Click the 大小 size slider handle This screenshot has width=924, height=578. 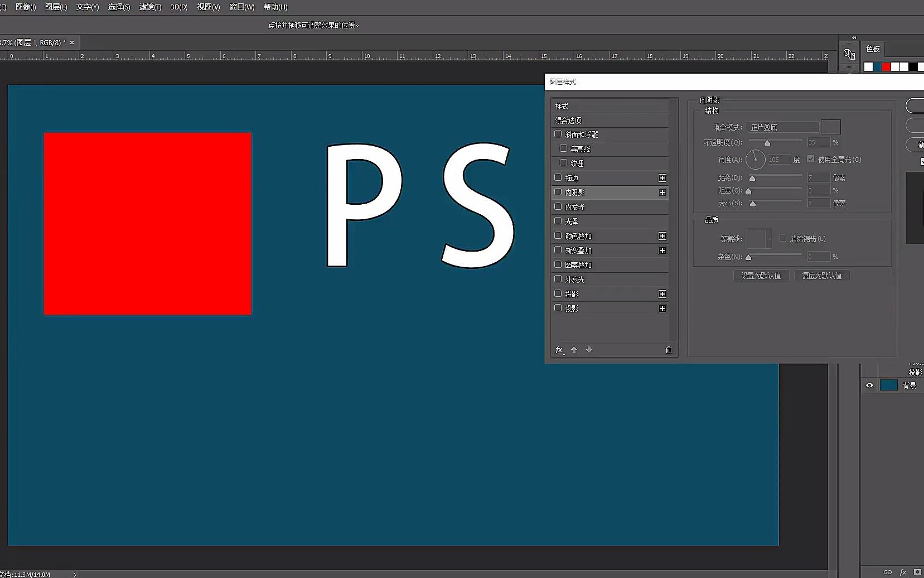pos(753,204)
